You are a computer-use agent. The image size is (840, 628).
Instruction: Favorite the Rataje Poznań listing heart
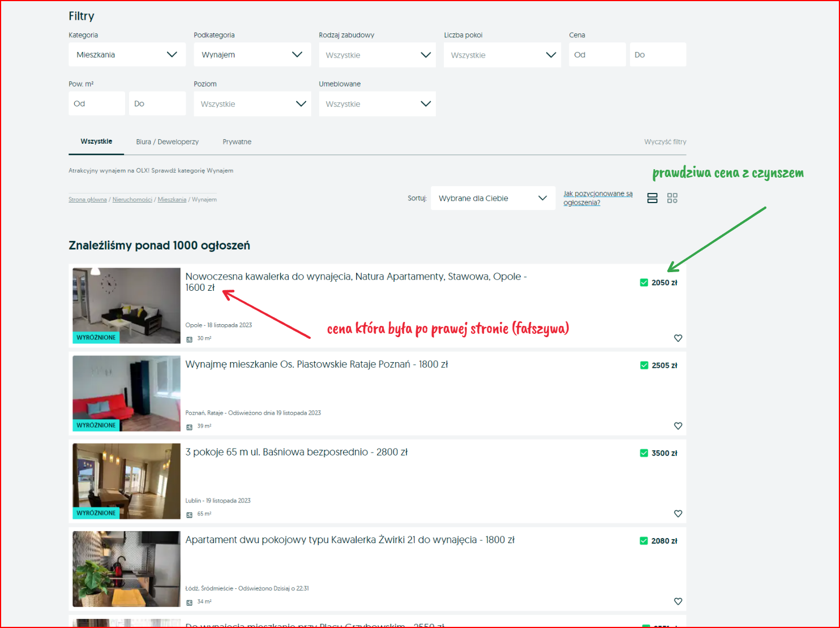[678, 425]
